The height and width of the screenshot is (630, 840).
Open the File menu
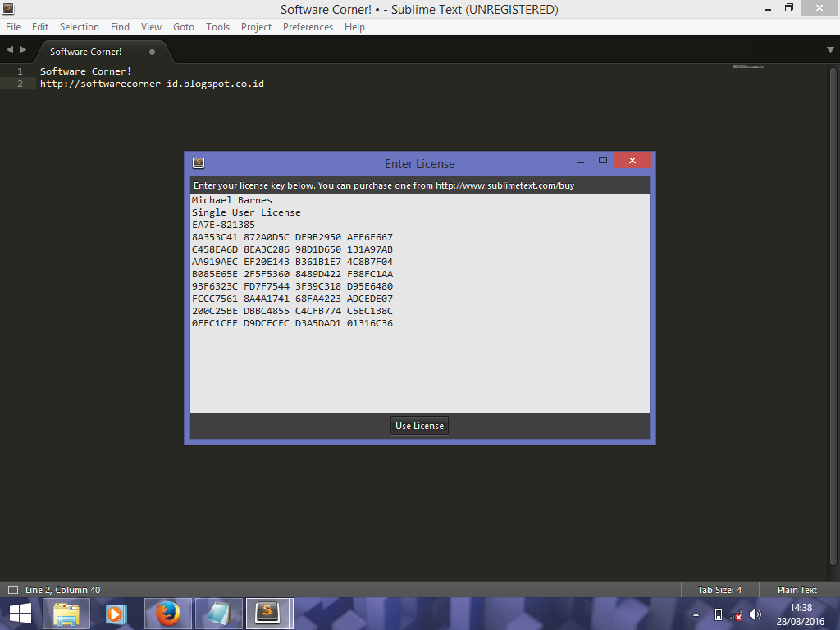click(13, 27)
